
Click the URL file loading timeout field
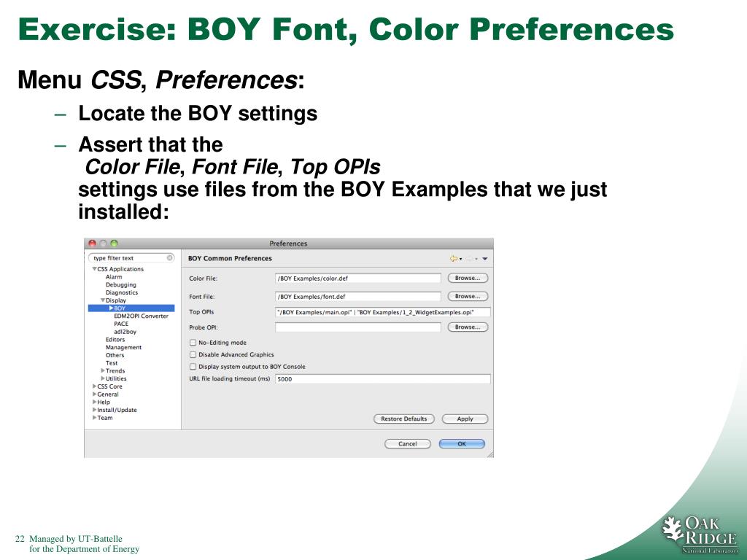click(383, 379)
